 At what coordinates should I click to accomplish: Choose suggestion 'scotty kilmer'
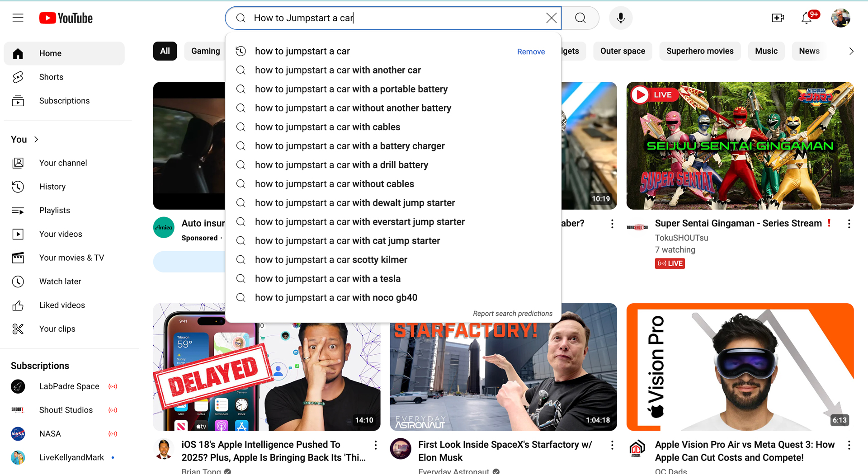(x=393, y=260)
